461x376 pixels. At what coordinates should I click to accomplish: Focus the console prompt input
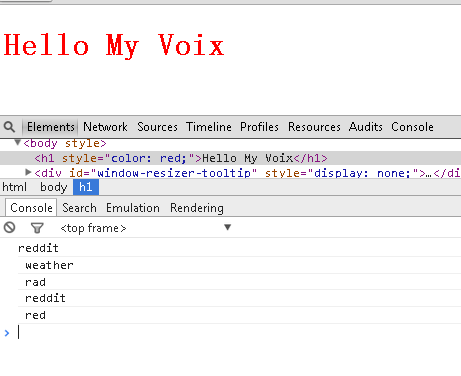(x=239, y=332)
